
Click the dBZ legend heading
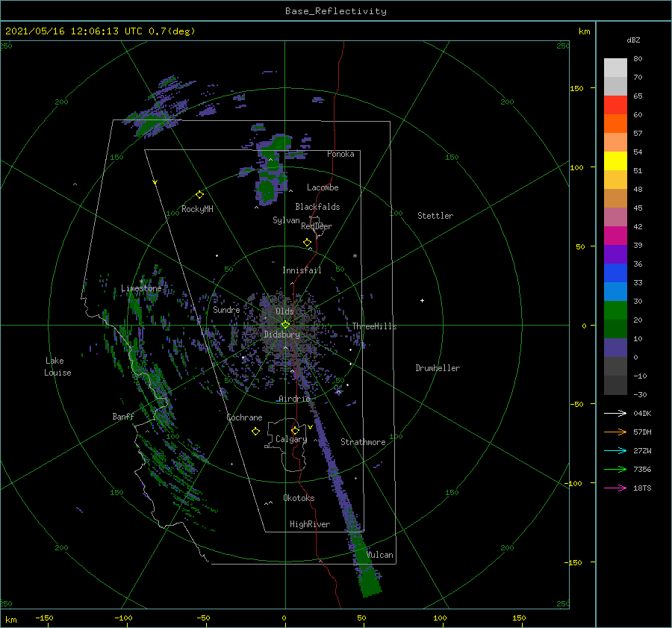click(x=633, y=40)
